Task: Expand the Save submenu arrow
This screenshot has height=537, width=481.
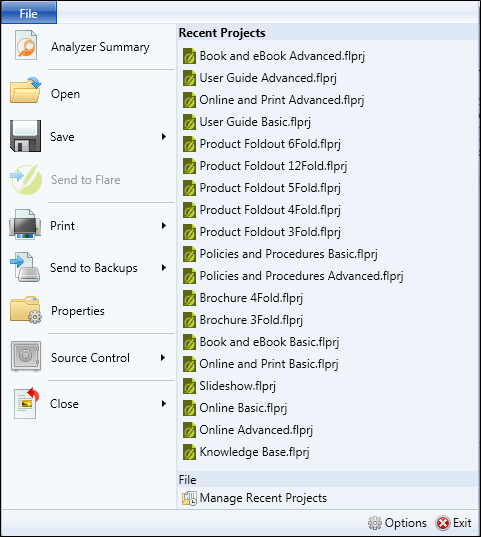Action: (164, 137)
